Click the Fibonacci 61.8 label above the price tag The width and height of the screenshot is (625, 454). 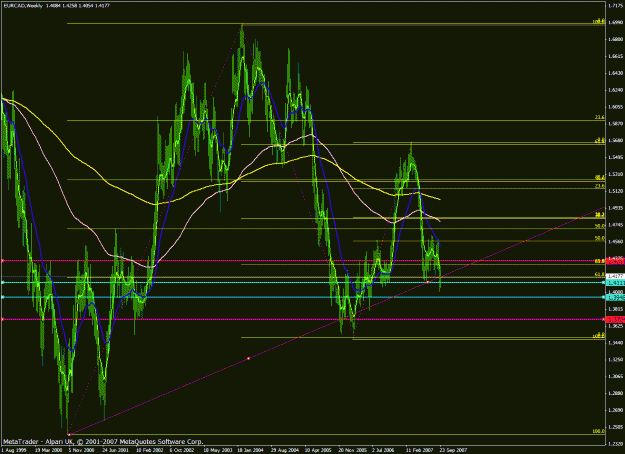[x=599, y=274]
